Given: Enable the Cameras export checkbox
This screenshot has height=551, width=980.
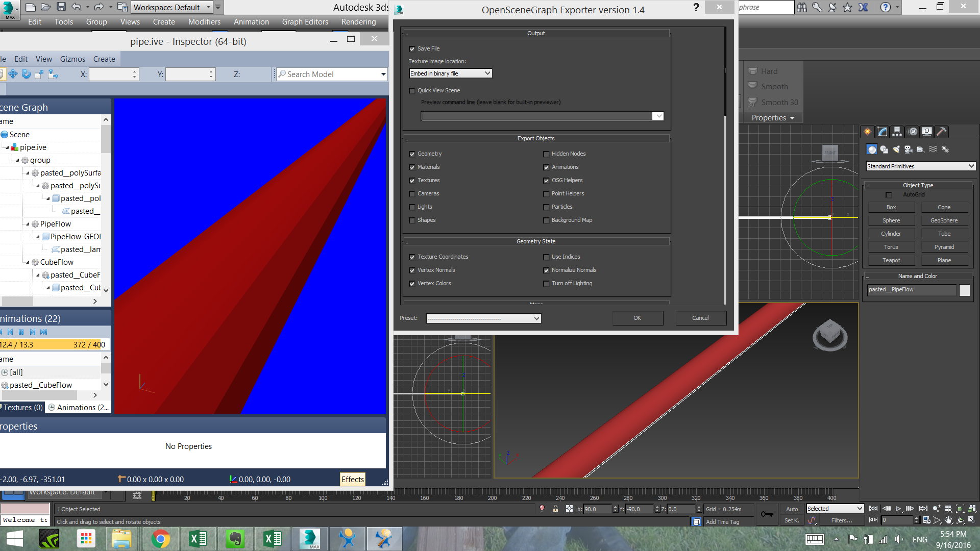Looking at the screenshot, I should pyautogui.click(x=412, y=194).
